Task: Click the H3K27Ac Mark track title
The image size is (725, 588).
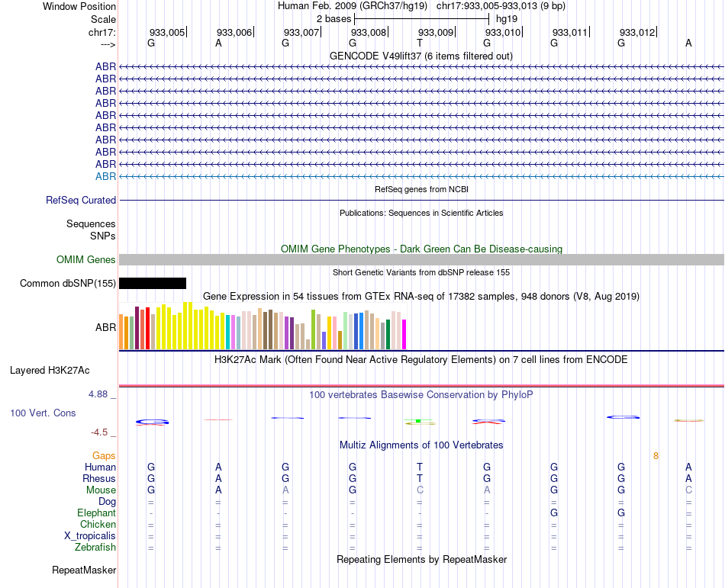Action: coord(421,359)
